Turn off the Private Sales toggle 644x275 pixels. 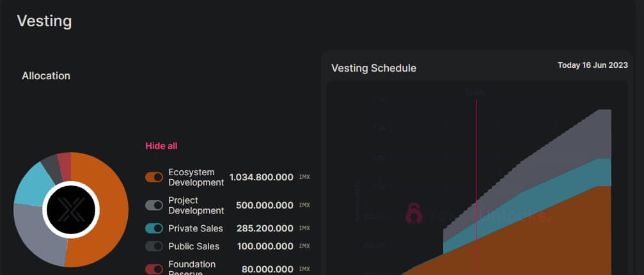(154, 228)
